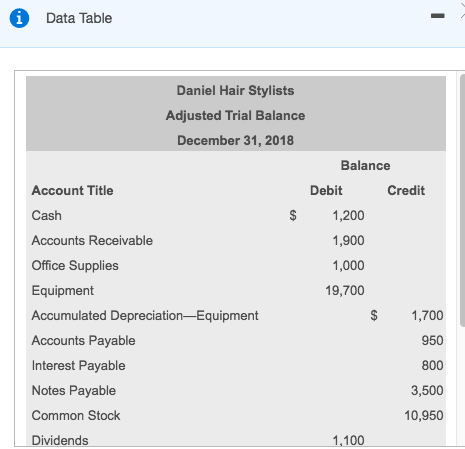Select the Equipment row label
The height and width of the screenshot is (449, 465).
point(63,291)
